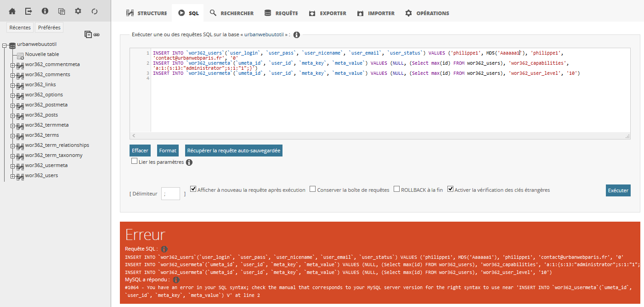Collapse the urbanwebuutotil database tree
The height and width of the screenshot is (307, 644).
click(x=5, y=45)
